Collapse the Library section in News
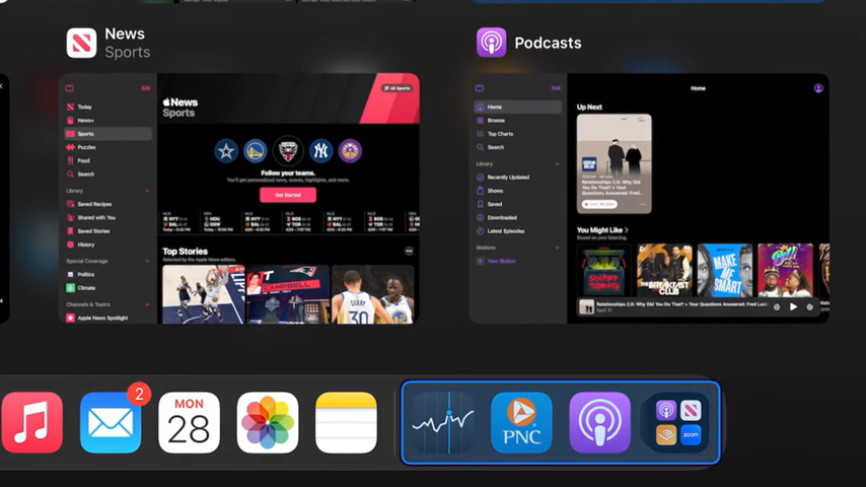 pyautogui.click(x=147, y=191)
